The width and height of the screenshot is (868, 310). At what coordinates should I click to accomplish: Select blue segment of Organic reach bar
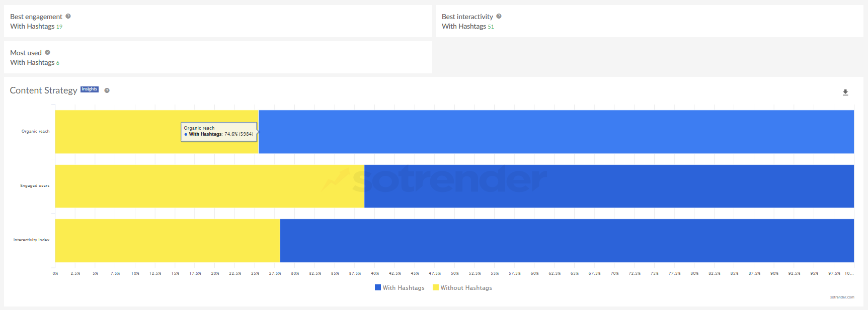pos(554,132)
